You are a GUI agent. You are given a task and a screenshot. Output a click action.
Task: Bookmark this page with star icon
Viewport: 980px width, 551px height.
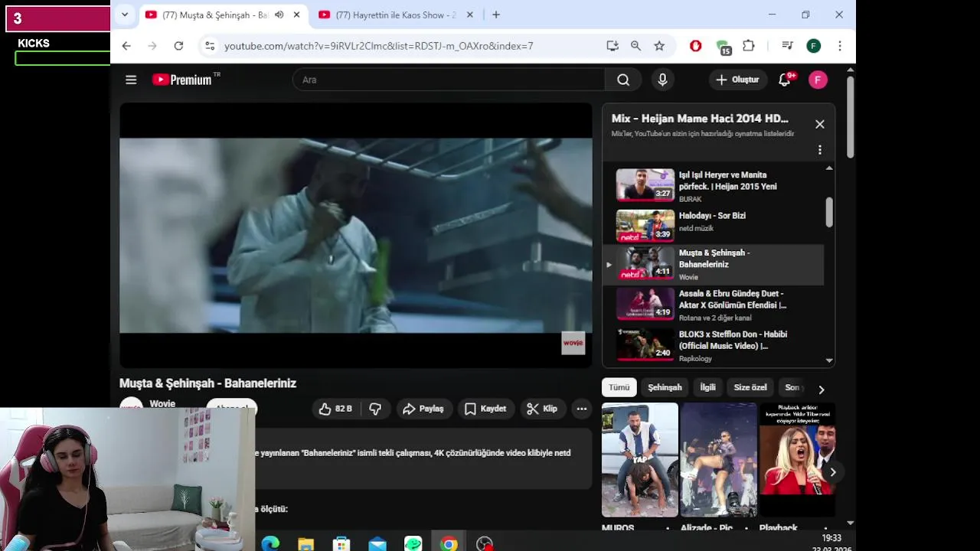[x=659, y=46]
